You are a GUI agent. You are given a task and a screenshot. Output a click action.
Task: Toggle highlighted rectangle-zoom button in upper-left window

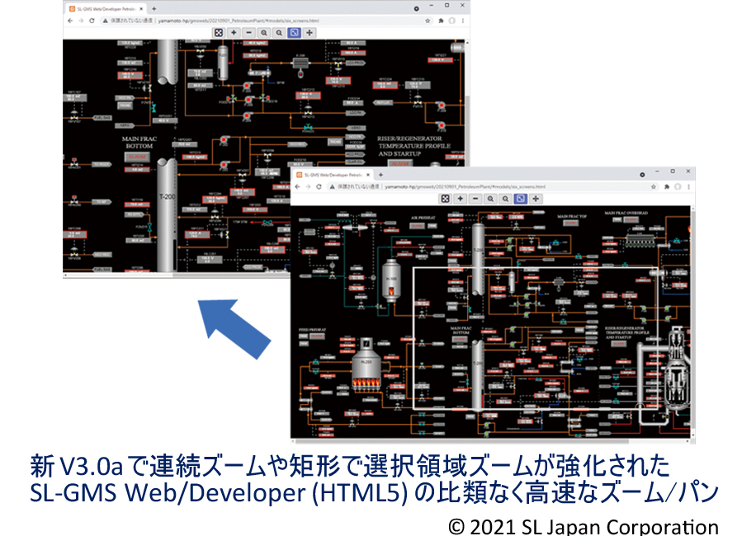[x=294, y=32]
